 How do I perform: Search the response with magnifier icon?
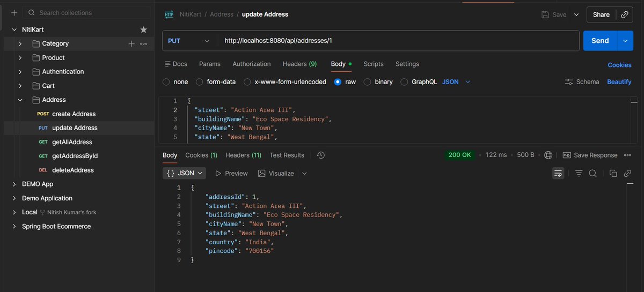pos(592,174)
